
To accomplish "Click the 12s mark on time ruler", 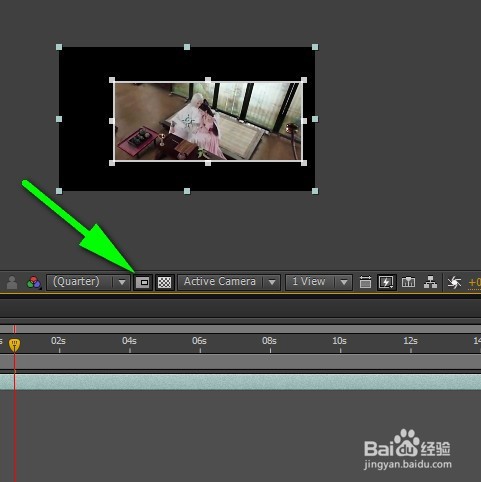I will click(410, 341).
